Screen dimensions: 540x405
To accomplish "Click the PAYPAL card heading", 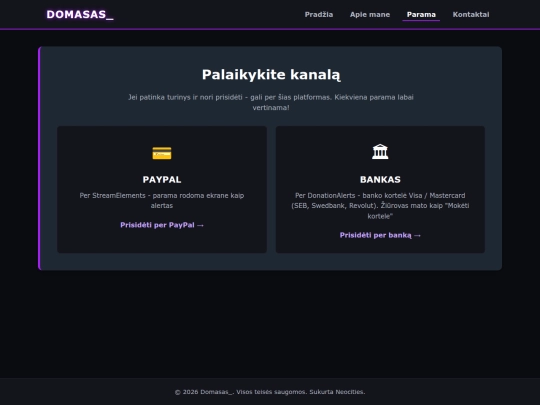I will (162, 179).
